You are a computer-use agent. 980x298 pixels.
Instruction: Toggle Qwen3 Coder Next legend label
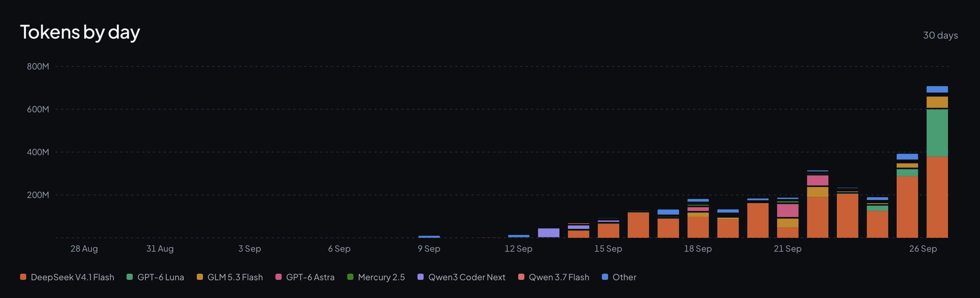(467, 277)
